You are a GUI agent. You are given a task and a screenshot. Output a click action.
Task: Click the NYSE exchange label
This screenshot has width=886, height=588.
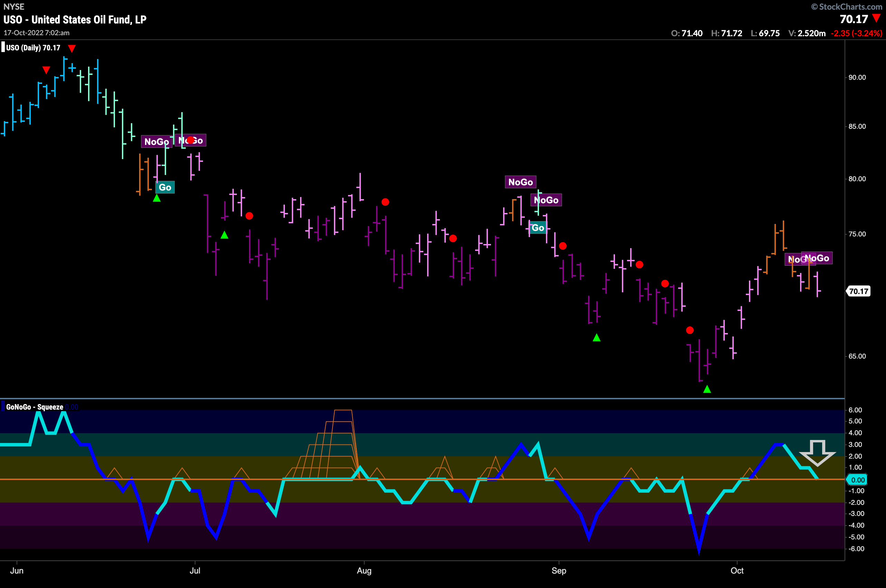(x=14, y=7)
